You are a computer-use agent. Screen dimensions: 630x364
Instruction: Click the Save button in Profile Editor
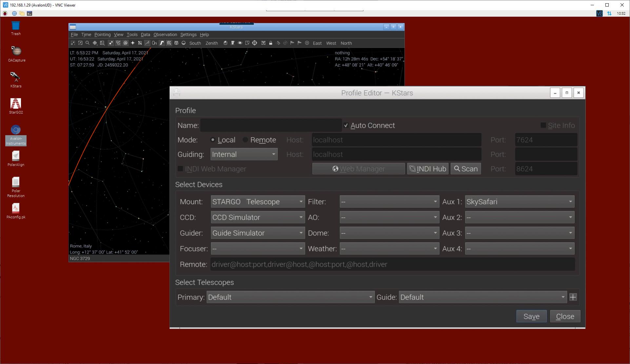[531, 316]
